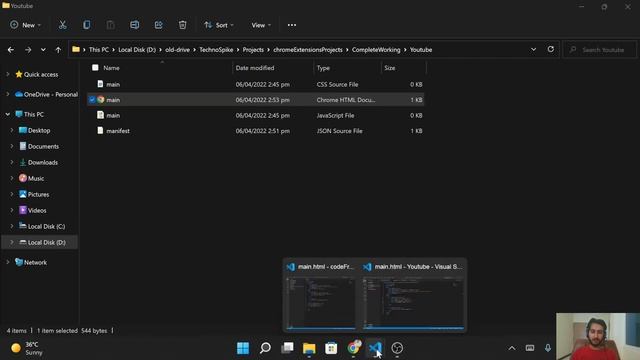Image resolution: width=640 pixels, height=360 pixels.
Task: Select the manifest JSON file
Action: 256,131
